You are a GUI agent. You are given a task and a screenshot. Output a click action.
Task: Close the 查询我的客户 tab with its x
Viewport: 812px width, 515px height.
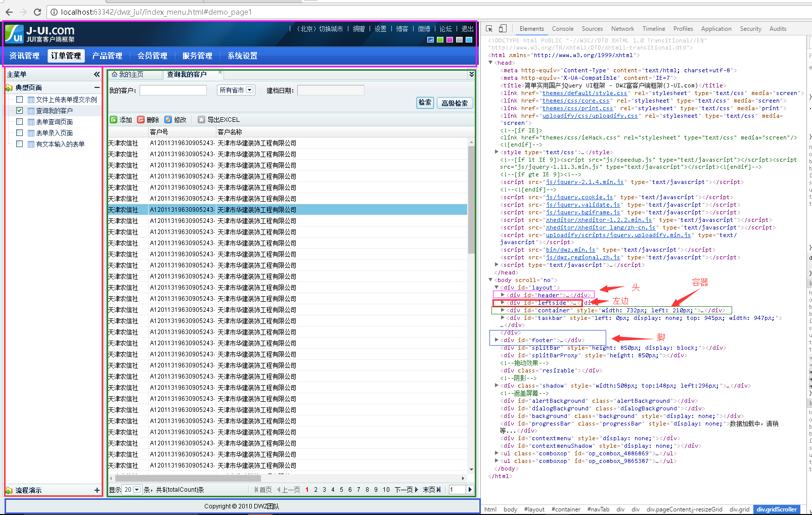(x=220, y=72)
